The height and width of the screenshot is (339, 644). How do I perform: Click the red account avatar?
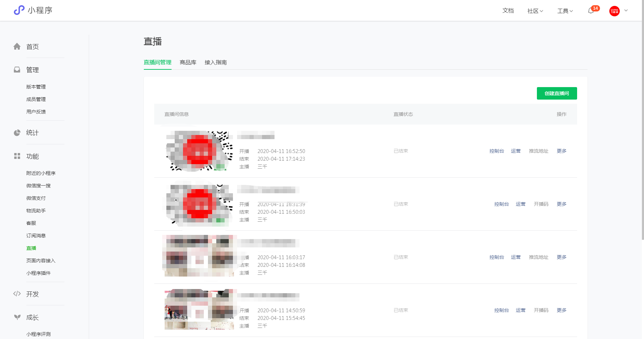[615, 11]
